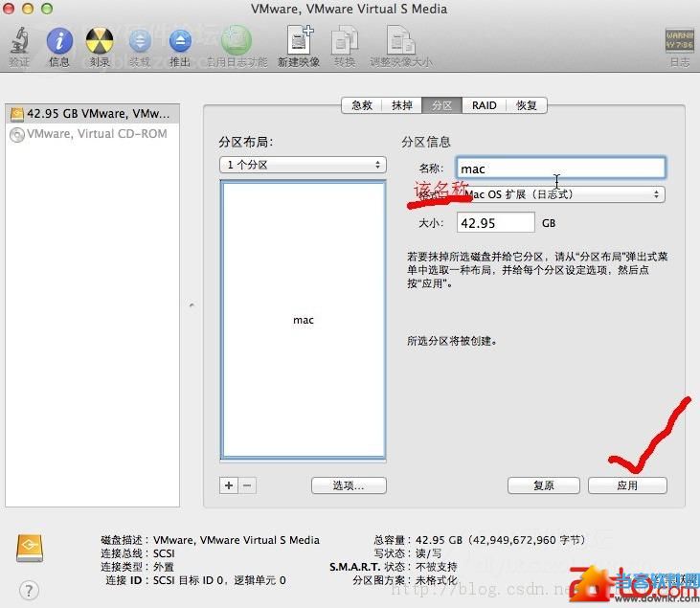Viewport: 700px width, 608px height.
Task: Click the yellow disk icon in info footer
Action: pyautogui.click(x=30, y=548)
